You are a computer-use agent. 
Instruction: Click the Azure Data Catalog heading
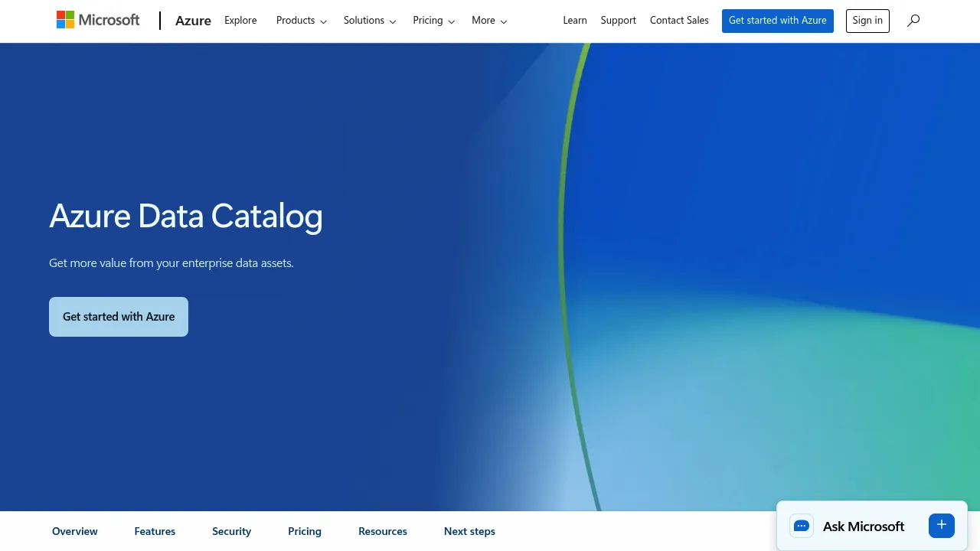click(186, 217)
